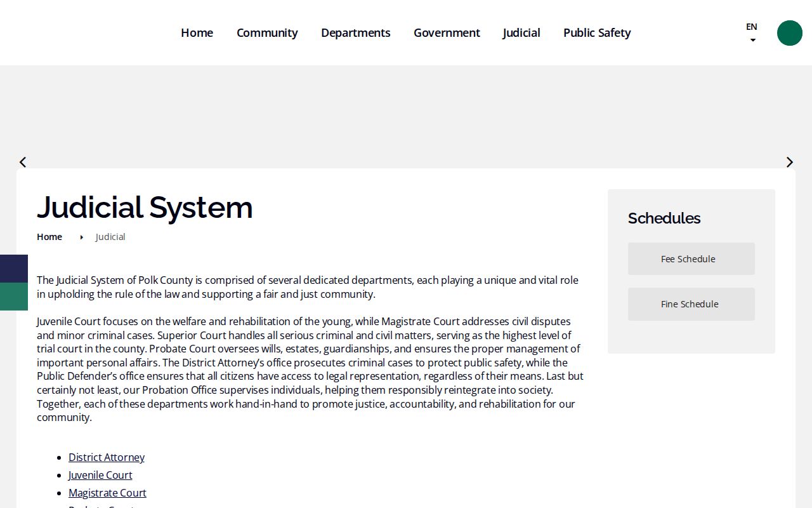Viewport: 812px width, 508px height.
Task: Open the Departments menu
Action: tap(356, 33)
